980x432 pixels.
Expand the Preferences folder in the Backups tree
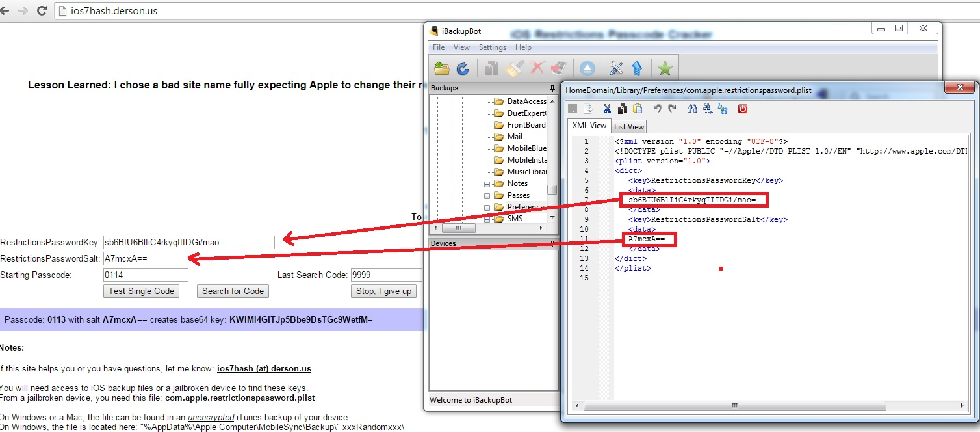pos(487,208)
